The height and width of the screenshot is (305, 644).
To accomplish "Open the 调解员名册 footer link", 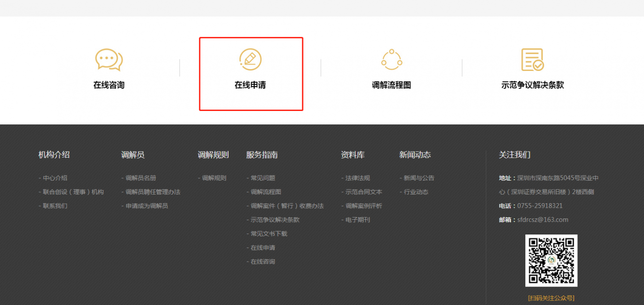I will (139, 178).
